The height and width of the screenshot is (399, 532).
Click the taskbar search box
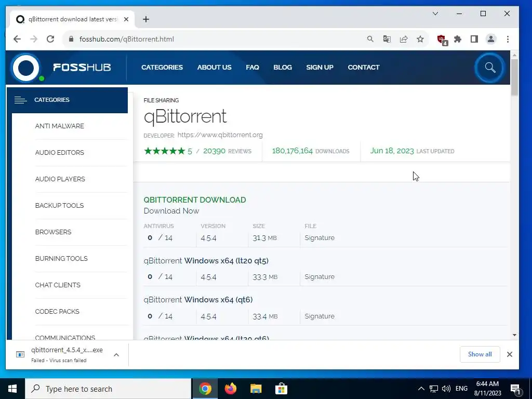point(108,389)
